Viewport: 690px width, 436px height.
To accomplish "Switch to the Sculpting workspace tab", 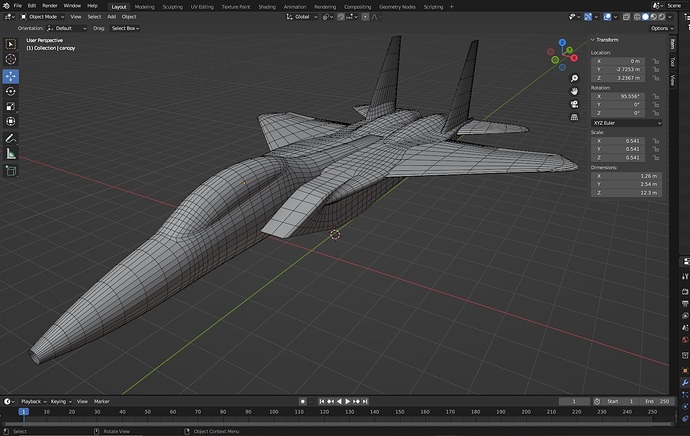I will click(x=172, y=7).
